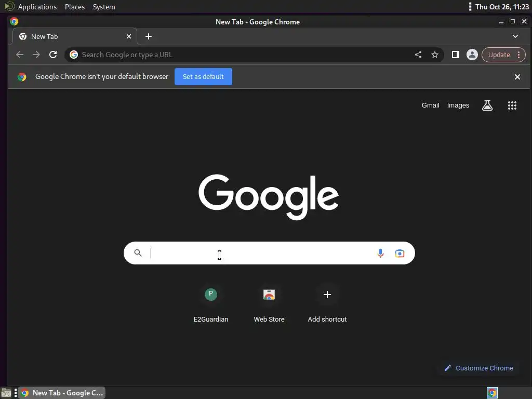Open the side panel icon
532x399 pixels.
coord(455,55)
